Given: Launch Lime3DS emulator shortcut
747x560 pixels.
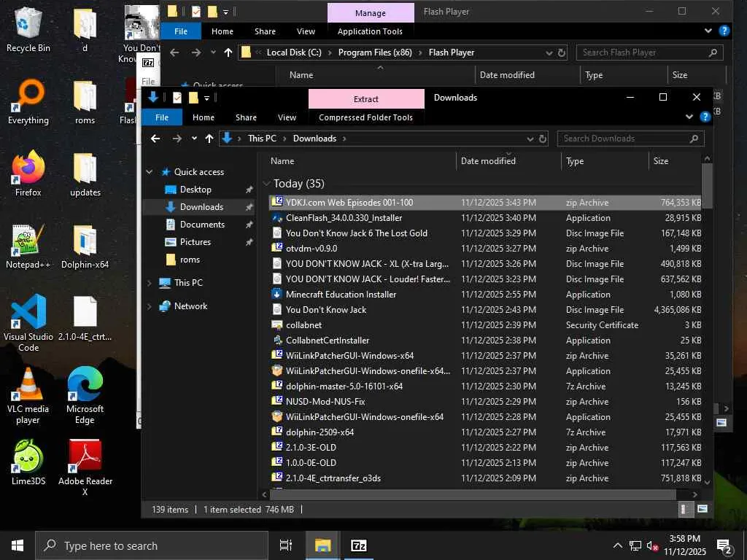Looking at the screenshot, I should (x=28, y=462).
